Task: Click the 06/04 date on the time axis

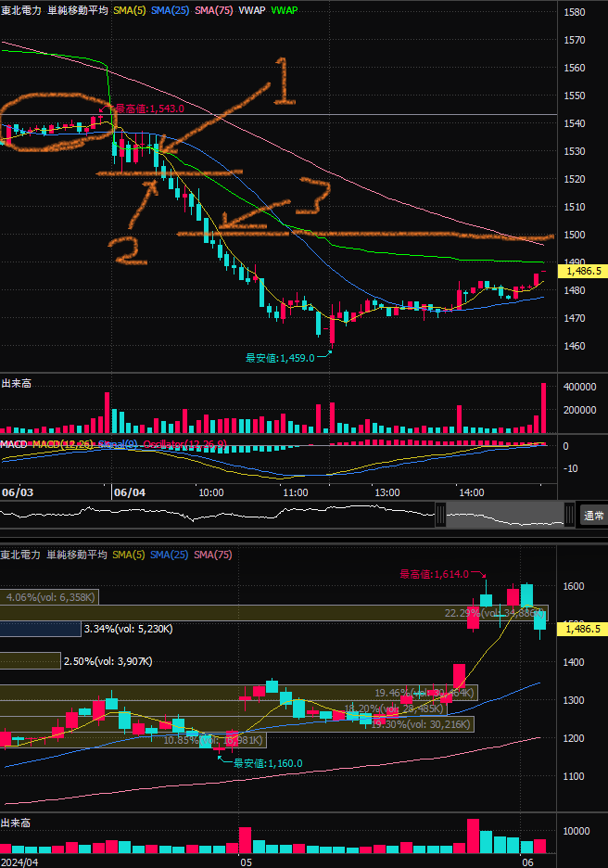Action: [130, 492]
